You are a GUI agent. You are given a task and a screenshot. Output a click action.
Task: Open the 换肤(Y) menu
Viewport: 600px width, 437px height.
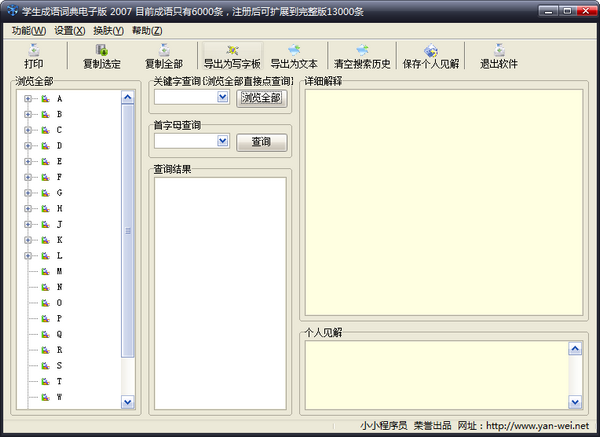tap(108, 30)
